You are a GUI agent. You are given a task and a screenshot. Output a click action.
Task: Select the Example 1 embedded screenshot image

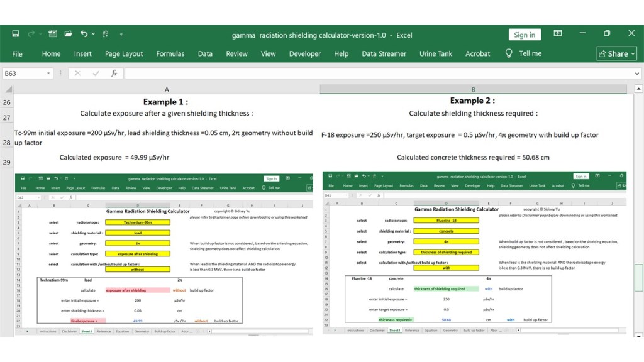[164, 253]
